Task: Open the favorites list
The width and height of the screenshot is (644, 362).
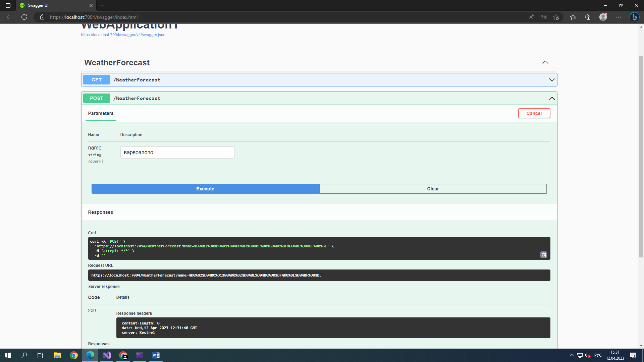Action: (x=573, y=17)
